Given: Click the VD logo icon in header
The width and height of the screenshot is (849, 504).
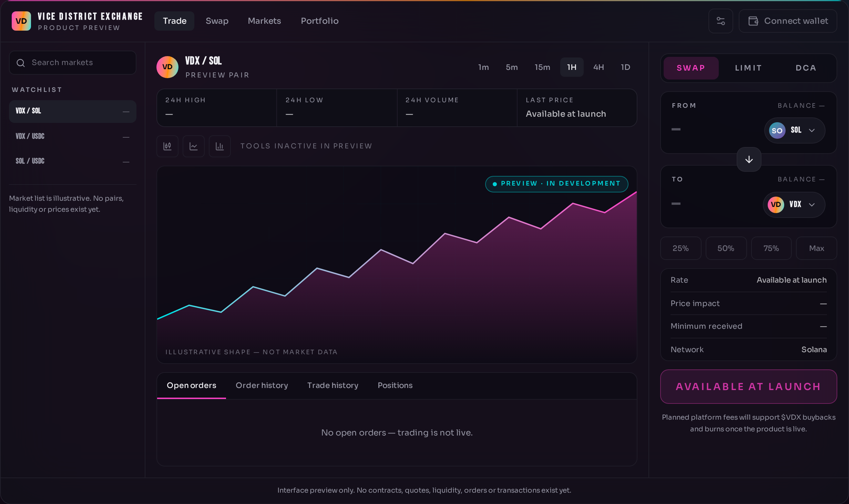Looking at the screenshot, I should (x=21, y=21).
